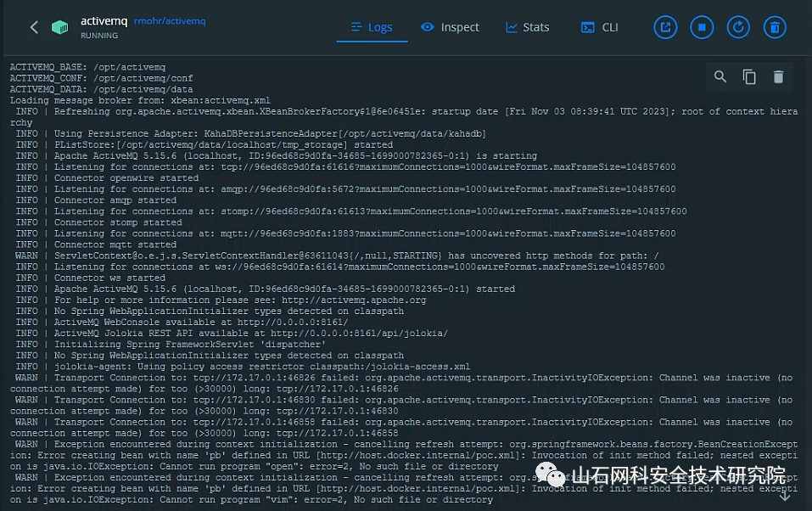Click the ACTIVEMQ_BASE: /opt/activemq log line
The width and height of the screenshot is (812, 511).
coord(87,67)
